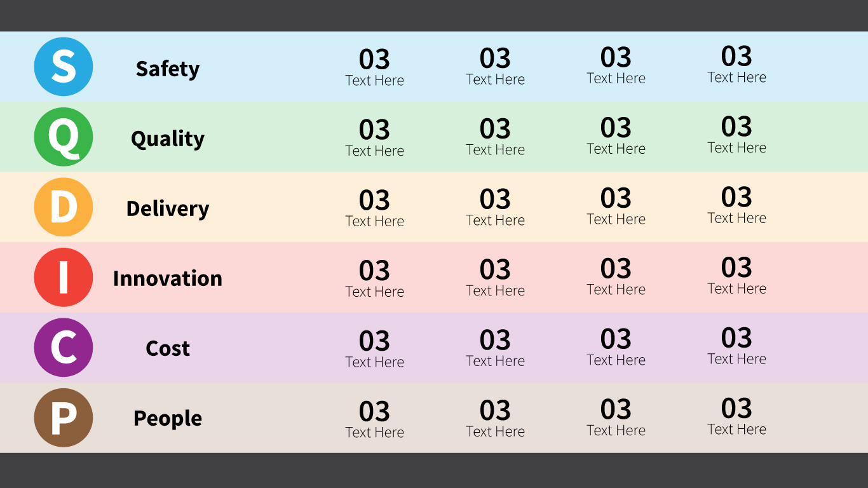
Task: Click second 03 number in People row
Action: (x=495, y=410)
